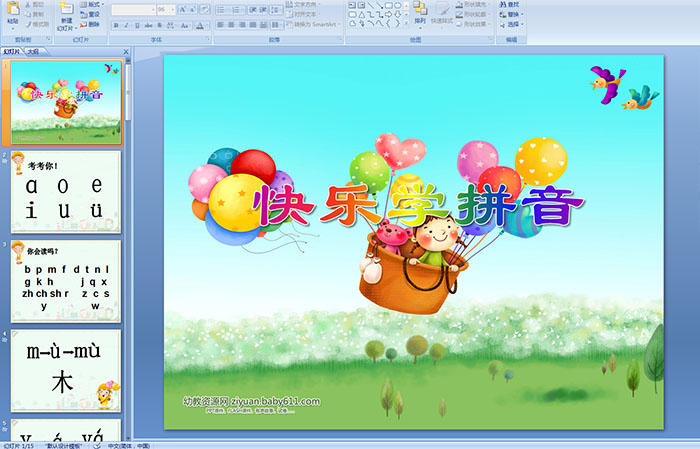Click the Copy (复制) button
This screenshot has width=700, height=449.
[35, 14]
